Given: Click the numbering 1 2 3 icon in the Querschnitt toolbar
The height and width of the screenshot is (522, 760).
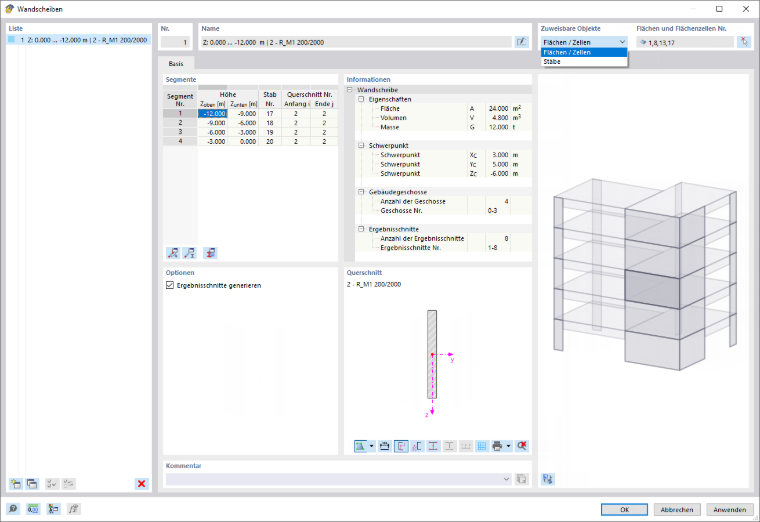Looking at the screenshot, I should tap(466, 446).
